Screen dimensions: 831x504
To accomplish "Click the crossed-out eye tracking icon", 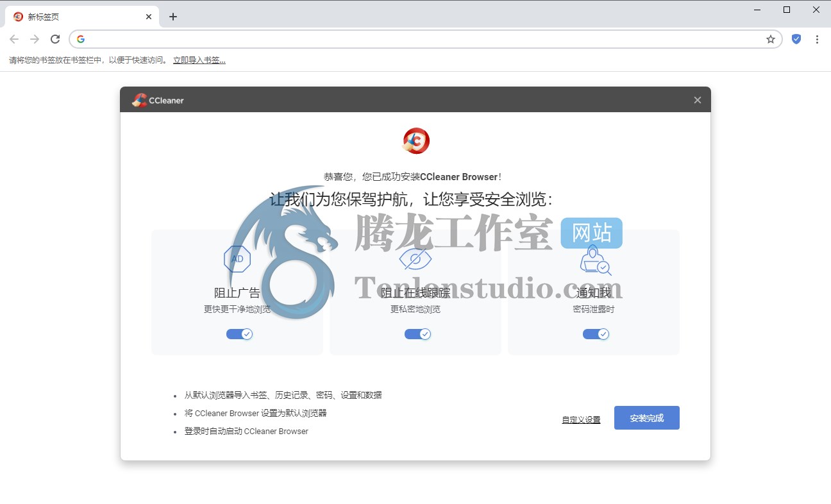I will tap(415, 259).
